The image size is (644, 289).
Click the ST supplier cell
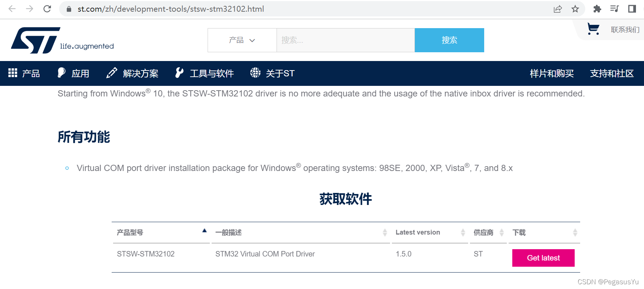click(x=478, y=254)
